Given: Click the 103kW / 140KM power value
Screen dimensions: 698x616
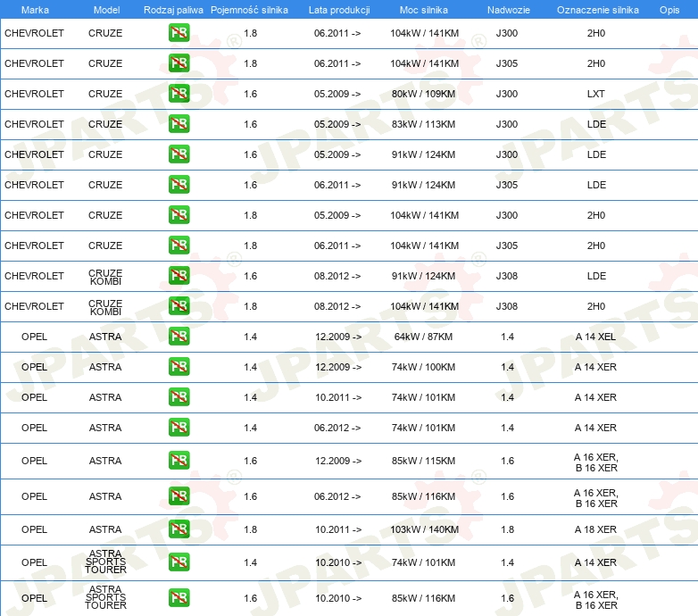Looking at the screenshot, I should coord(424,529).
